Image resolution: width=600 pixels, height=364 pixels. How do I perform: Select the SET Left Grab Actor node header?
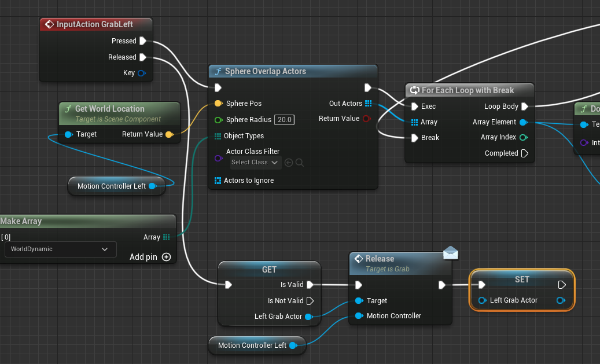click(521, 279)
